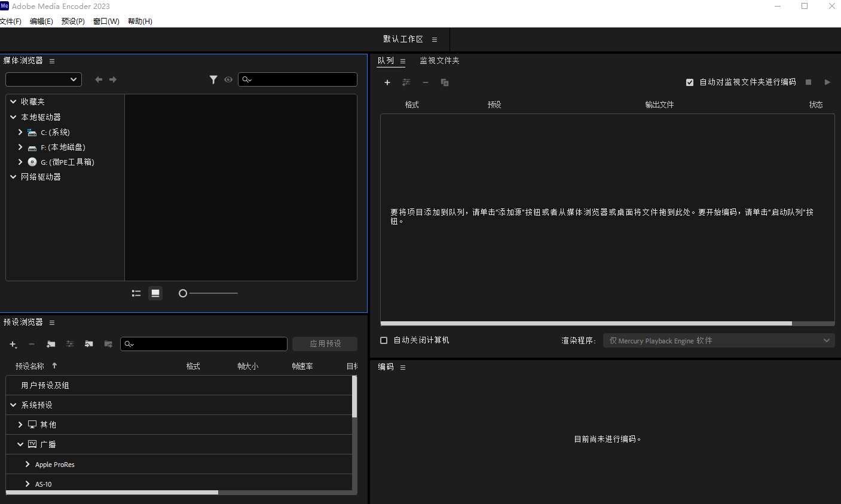Switch Media Browser to list view icon
Image resolution: width=841 pixels, height=504 pixels.
[x=136, y=293]
